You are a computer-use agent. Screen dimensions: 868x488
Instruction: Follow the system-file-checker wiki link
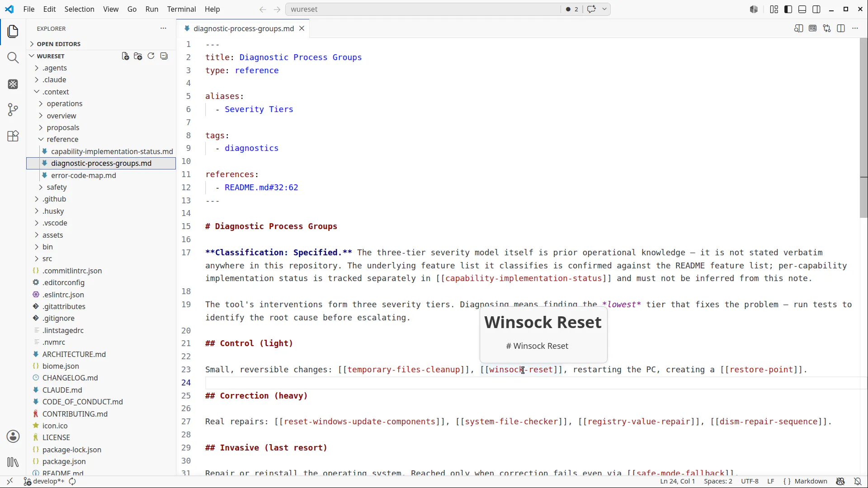coord(512,422)
